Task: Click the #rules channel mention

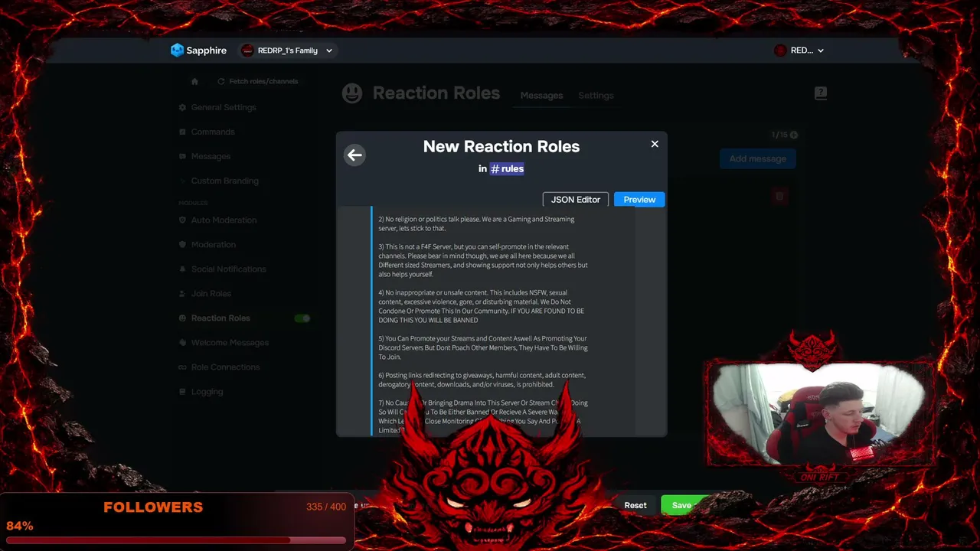Action: [507, 168]
